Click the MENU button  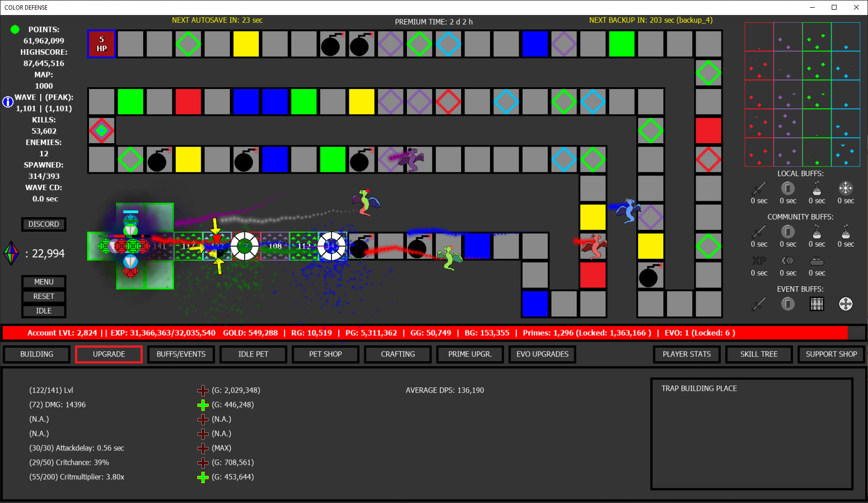[x=44, y=281]
